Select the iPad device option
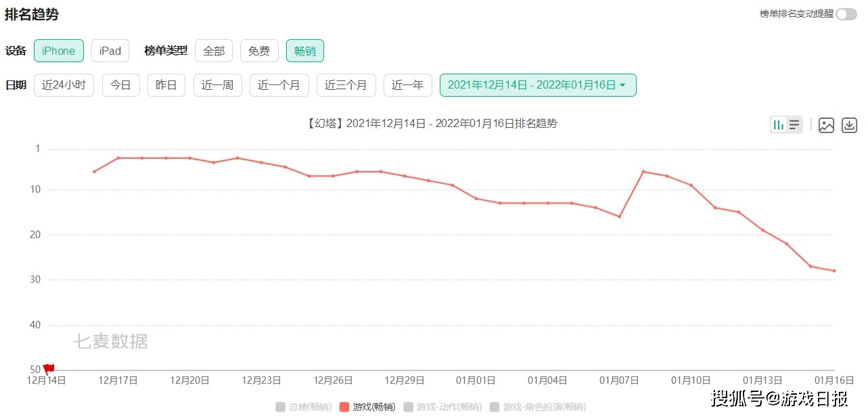Image resolution: width=868 pixels, height=417 pixels. (110, 51)
